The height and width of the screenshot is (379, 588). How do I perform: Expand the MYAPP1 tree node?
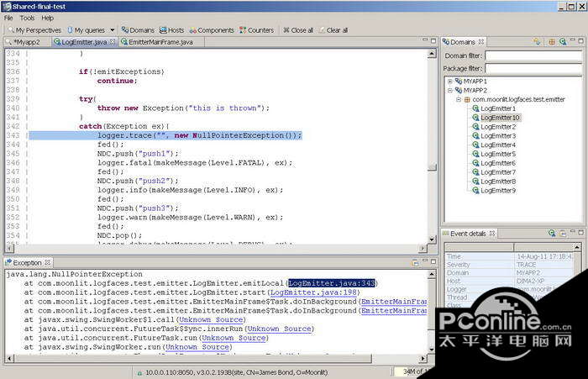450,82
